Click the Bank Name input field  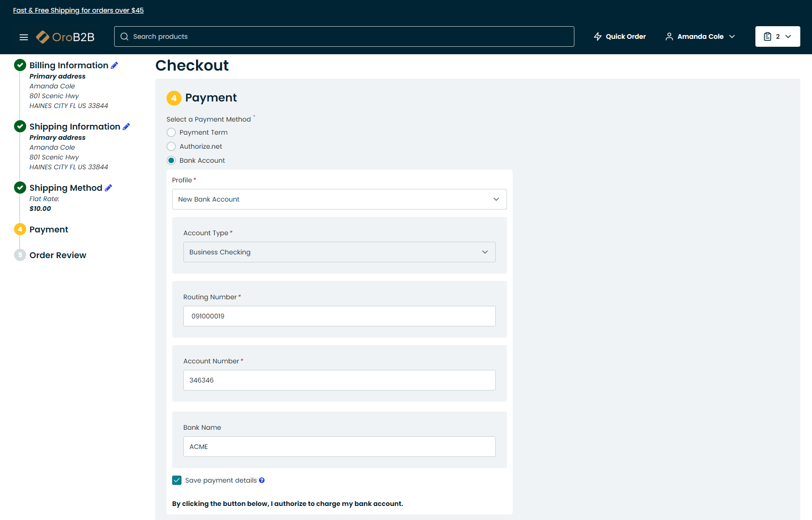click(339, 447)
